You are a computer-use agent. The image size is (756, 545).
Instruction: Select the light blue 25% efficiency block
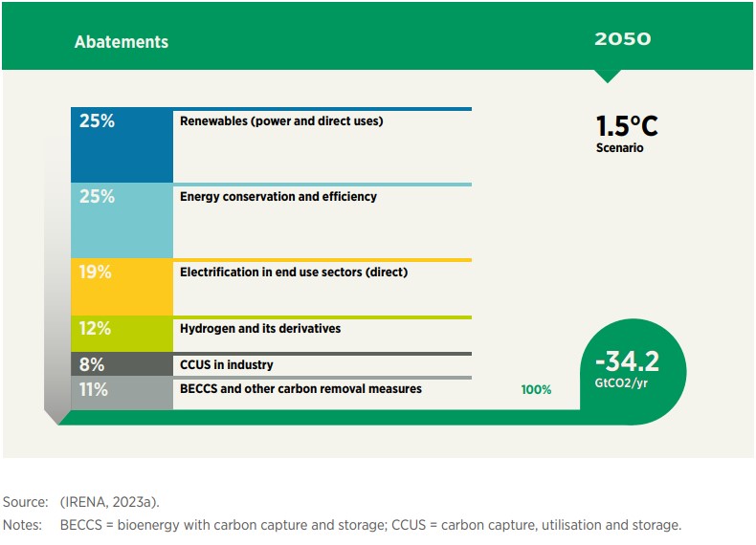click(x=122, y=221)
